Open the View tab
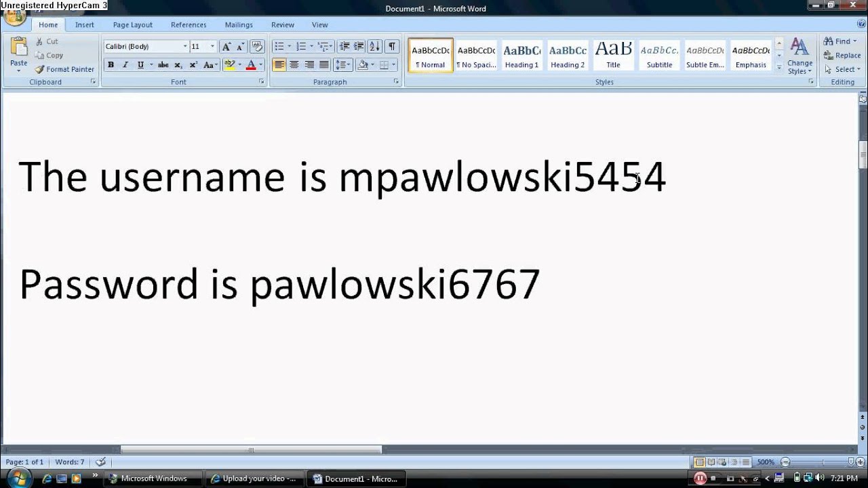 (320, 25)
